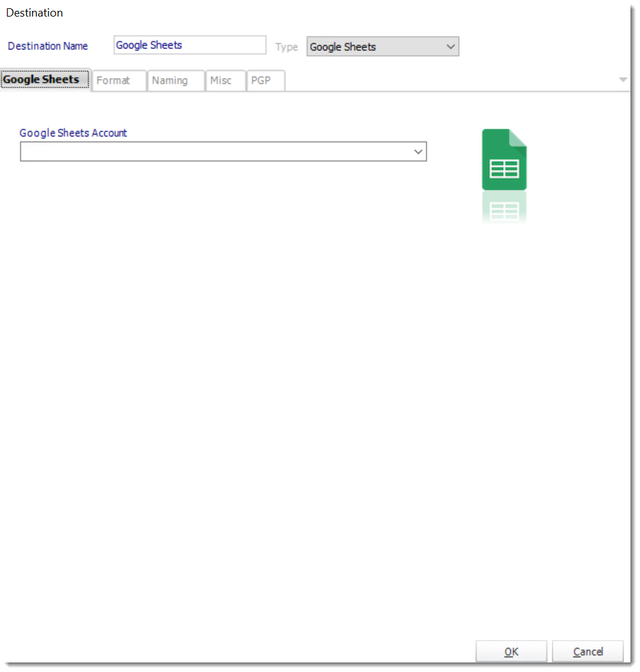Open the Type dropdown showing Google Sheets
Image resolution: width=640 pixels, height=672 pixels.
tap(383, 46)
